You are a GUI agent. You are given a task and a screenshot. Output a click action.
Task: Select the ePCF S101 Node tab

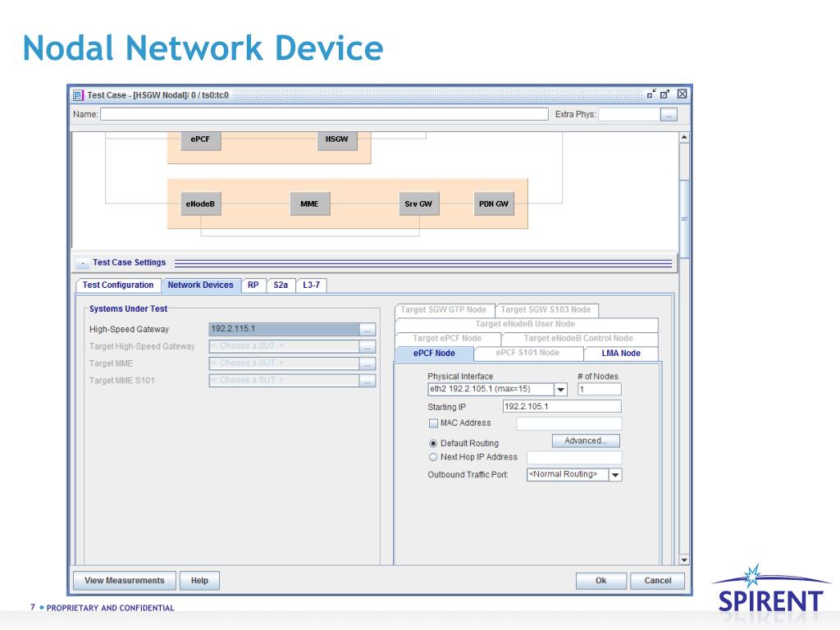(x=527, y=354)
